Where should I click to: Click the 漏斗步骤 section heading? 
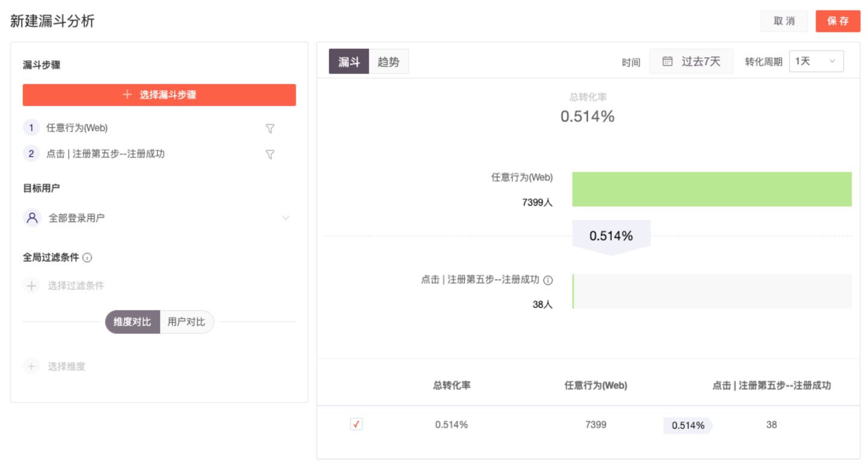42,65
